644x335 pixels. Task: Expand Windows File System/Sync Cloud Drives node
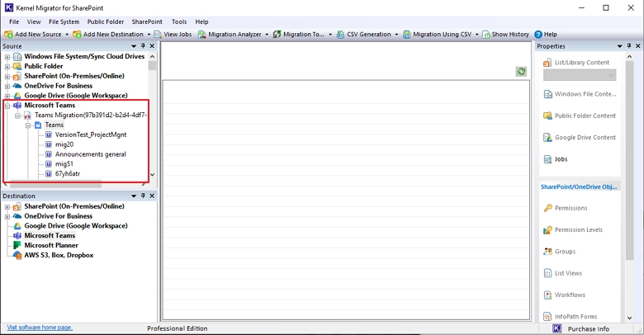click(x=7, y=57)
